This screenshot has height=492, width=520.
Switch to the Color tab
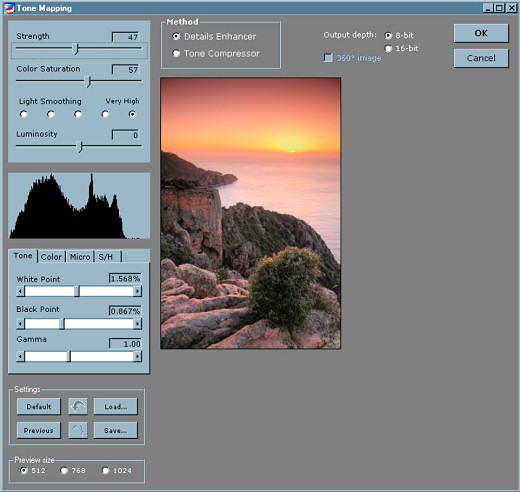(51, 257)
